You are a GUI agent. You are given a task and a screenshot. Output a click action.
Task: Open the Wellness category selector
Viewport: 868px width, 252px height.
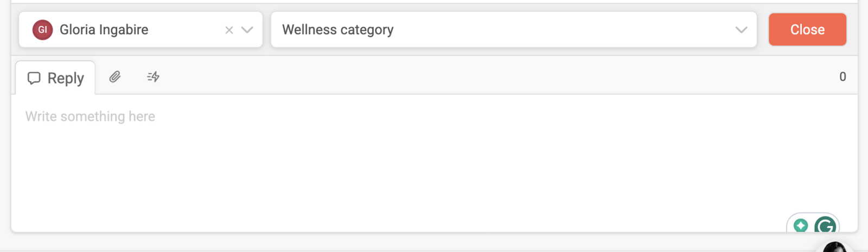coord(514,30)
